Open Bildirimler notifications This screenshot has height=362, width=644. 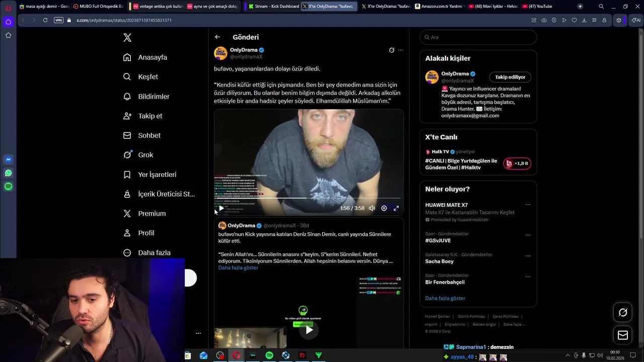point(146,97)
